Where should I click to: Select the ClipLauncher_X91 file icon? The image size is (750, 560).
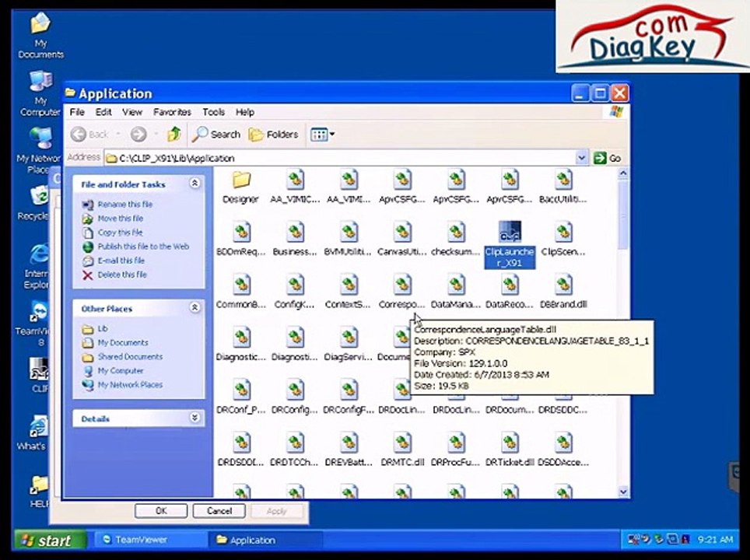click(x=510, y=232)
